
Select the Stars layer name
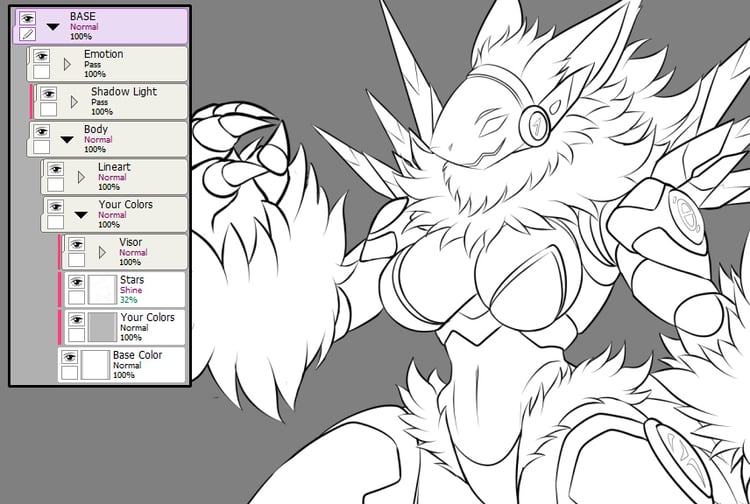132,280
